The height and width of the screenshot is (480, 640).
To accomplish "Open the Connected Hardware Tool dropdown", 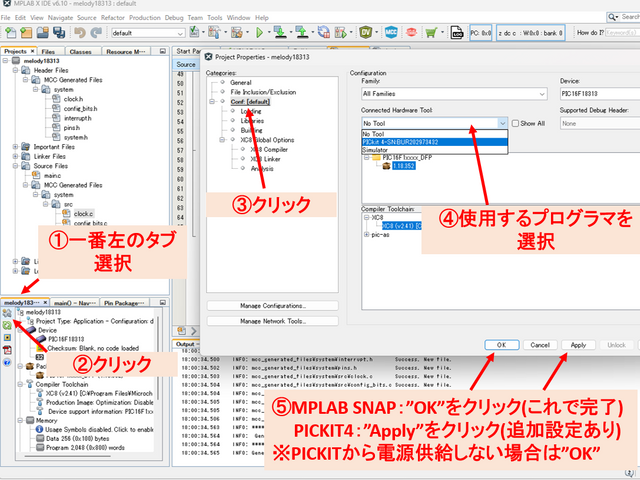I will coord(502,123).
